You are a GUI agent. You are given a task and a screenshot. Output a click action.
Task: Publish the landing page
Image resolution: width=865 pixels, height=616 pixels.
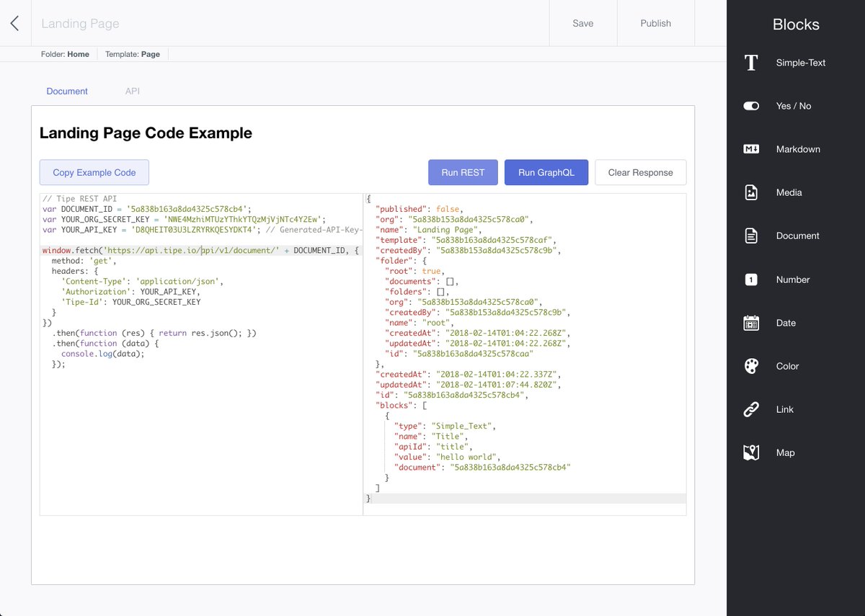pyautogui.click(x=655, y=22)
